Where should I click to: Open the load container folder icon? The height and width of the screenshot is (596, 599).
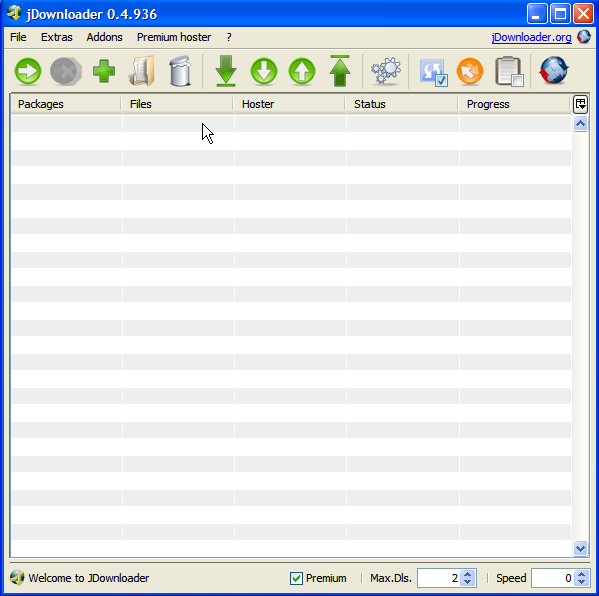click(142, 71)
